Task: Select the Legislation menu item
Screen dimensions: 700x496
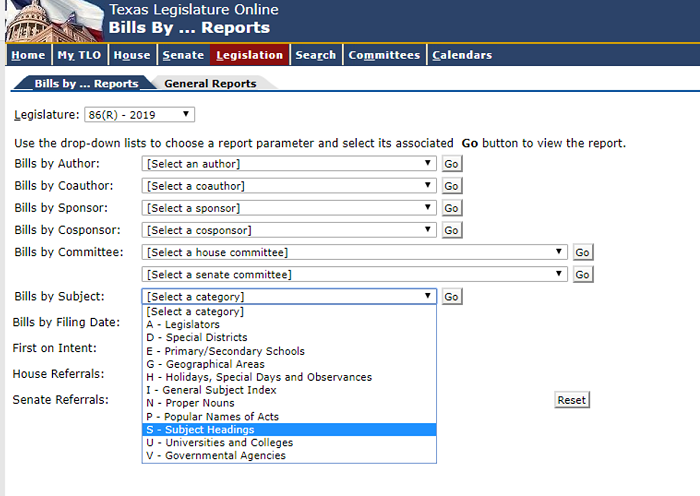Action: [250, 55]
